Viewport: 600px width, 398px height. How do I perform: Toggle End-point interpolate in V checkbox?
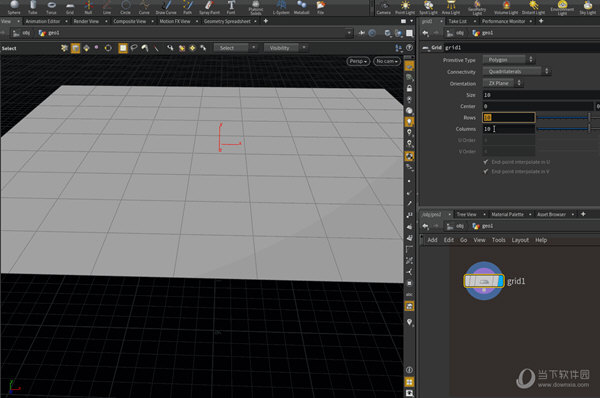486,172
